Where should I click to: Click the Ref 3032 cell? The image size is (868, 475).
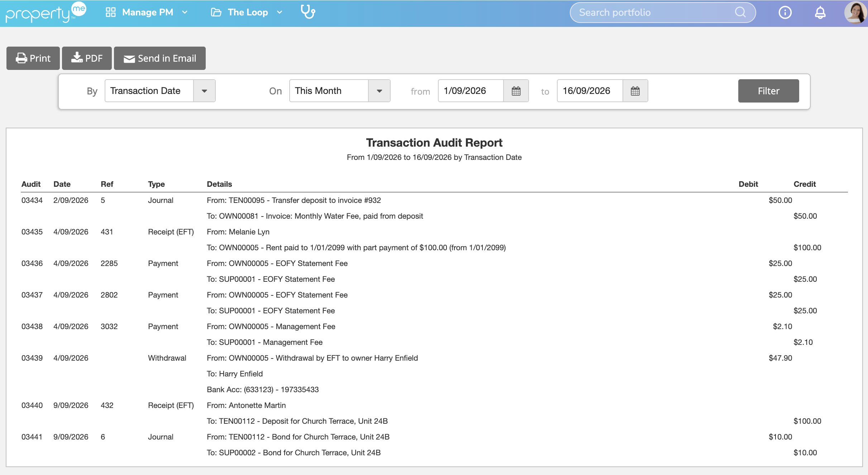109,326
